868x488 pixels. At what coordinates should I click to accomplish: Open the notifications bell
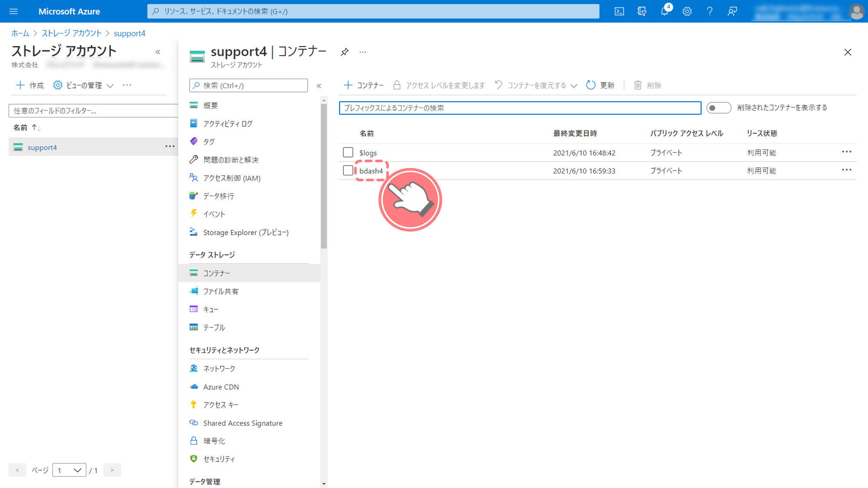(664, 11)
